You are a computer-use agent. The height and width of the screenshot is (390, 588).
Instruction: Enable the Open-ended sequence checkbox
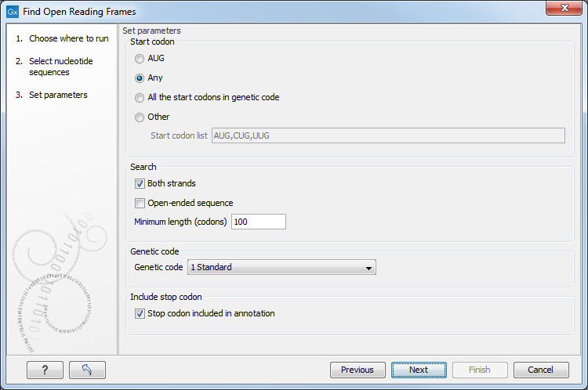pos(140,203)
